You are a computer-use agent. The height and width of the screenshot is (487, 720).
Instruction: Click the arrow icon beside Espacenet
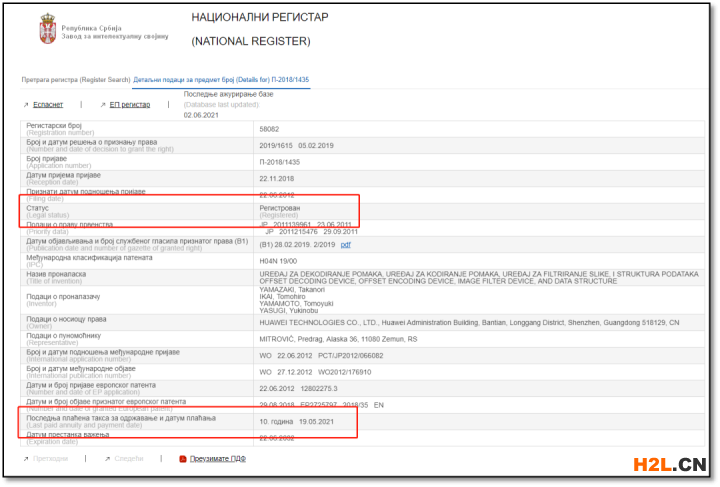click(26, 104)
